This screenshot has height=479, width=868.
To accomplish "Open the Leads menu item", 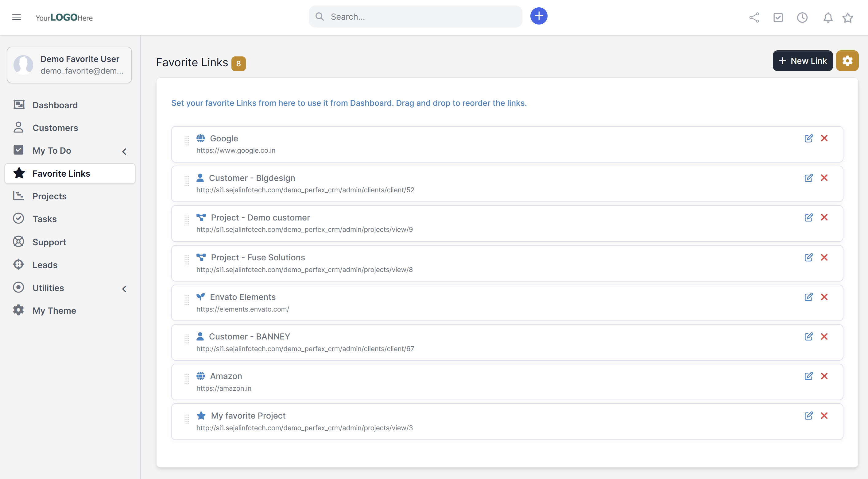I will 45,265.
